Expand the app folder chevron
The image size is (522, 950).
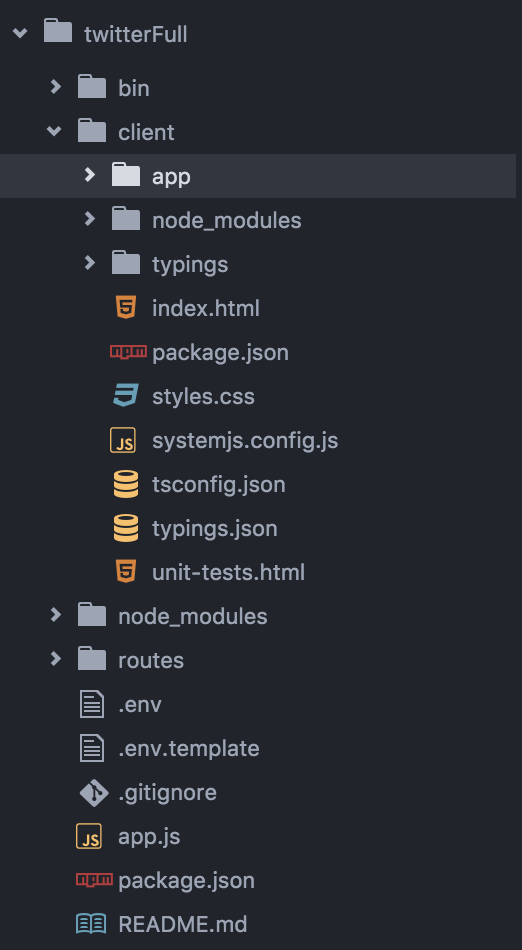coord(90,175)
